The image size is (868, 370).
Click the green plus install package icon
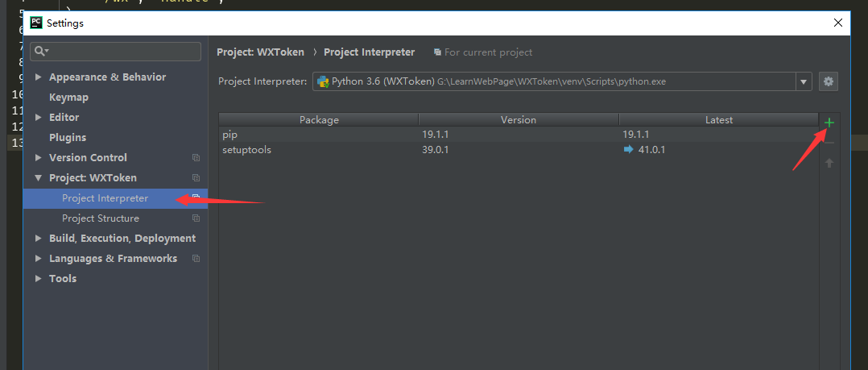[829, 123]
